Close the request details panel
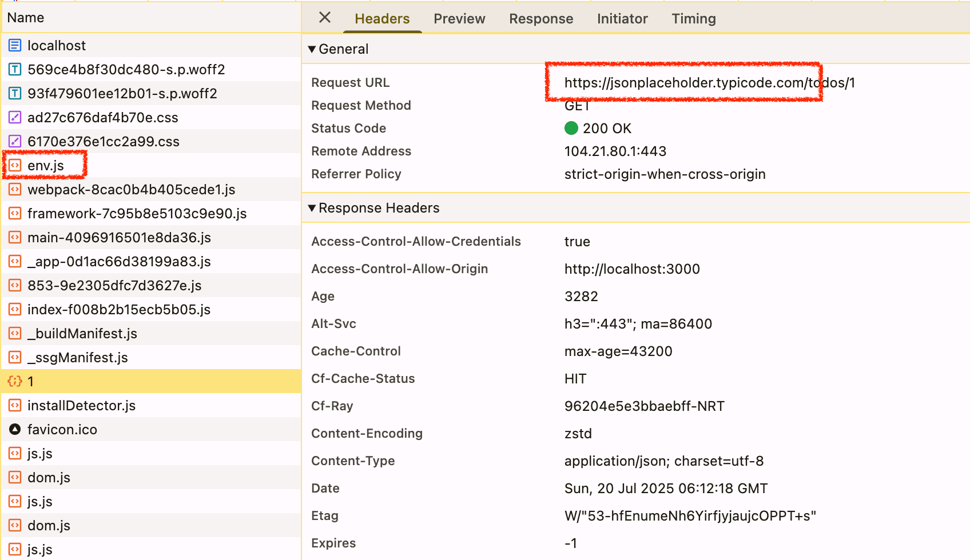The width and height of the screenshot is (970, 560). click(x=325, y=18)
